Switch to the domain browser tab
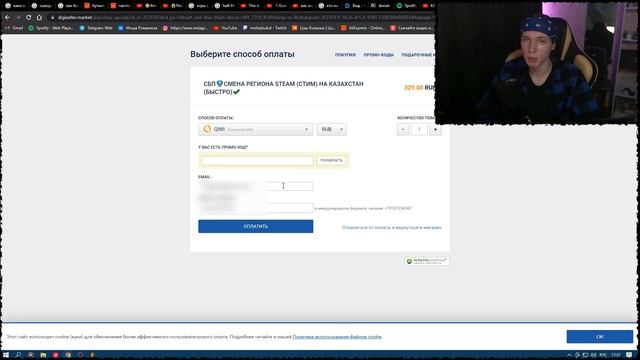The image size is (640, 360). [380, 6]
